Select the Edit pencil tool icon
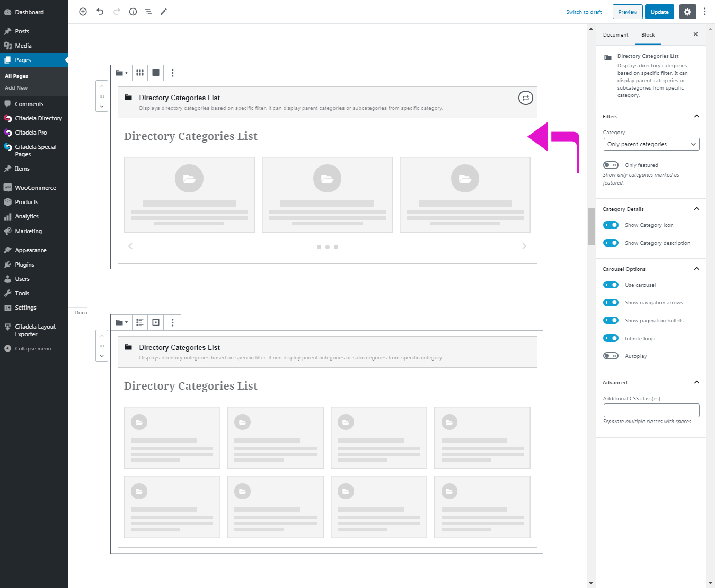The height and width of the screenshot is (588, 715). pyautogui.click(x=163, y=12)
